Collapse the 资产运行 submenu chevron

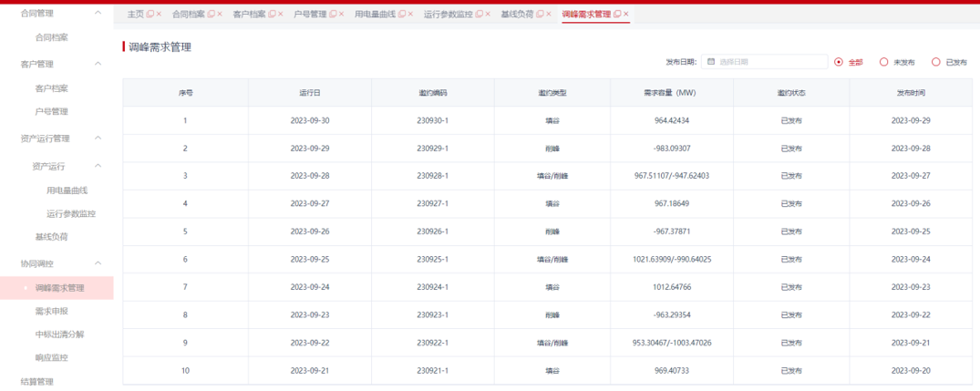point(98,166)
